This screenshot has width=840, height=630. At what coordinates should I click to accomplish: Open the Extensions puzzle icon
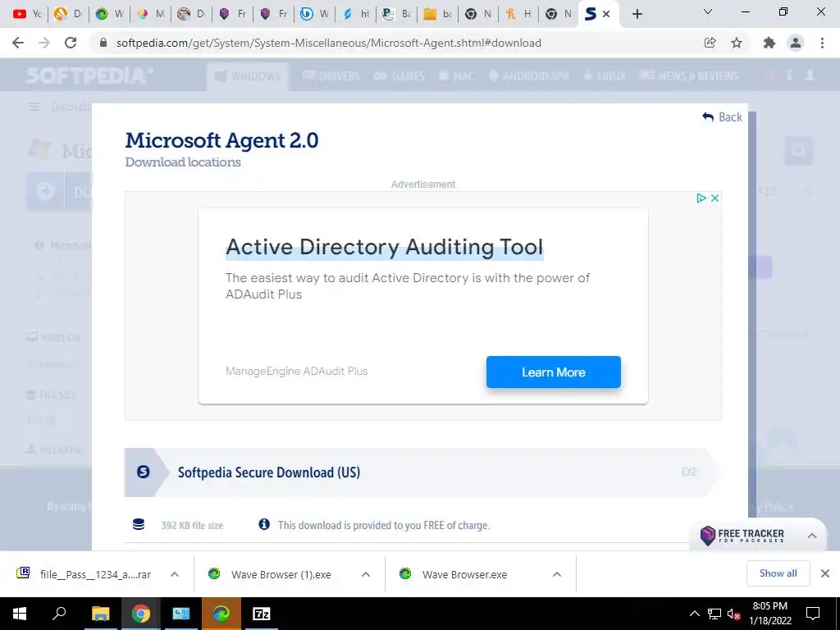[x=769, y=43]
